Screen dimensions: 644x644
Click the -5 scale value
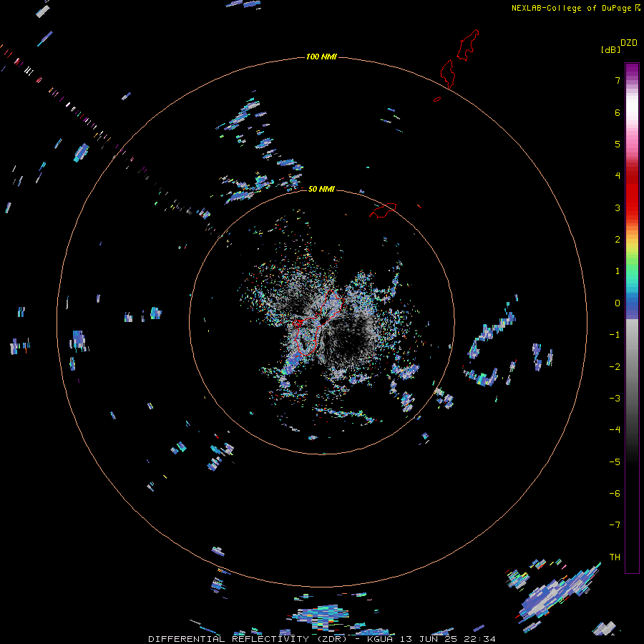(615, 462)
